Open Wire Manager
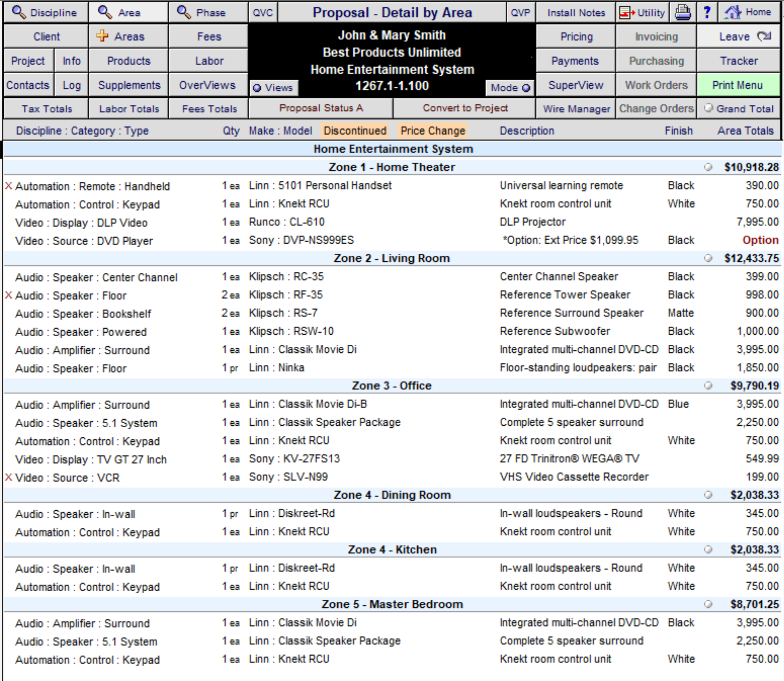 click(x=576, y=108)
